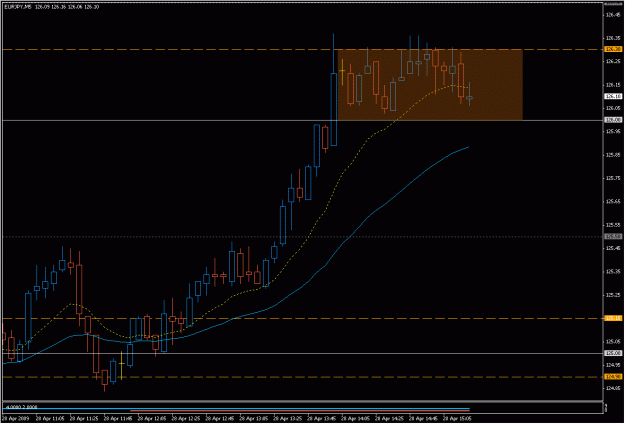Click the white 126.10 current price label
Image resolution: width=625 pixels, height=424 pixels.
click(x=614, y=96)
